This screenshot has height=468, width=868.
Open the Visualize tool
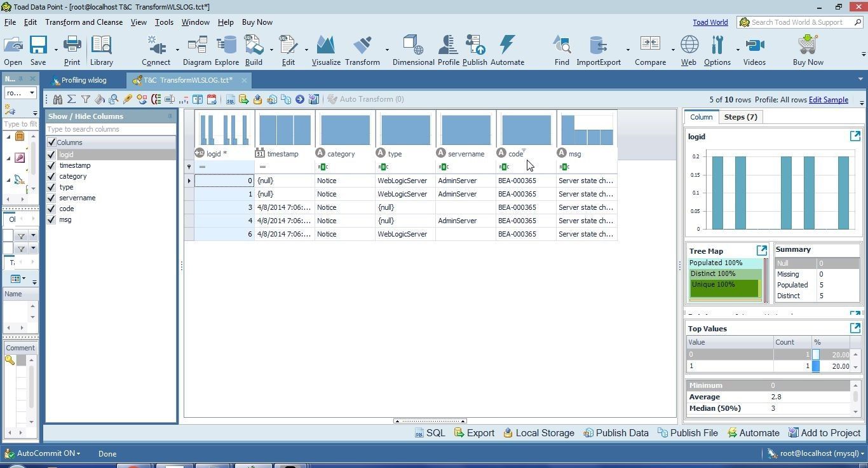tap(326, 51)
